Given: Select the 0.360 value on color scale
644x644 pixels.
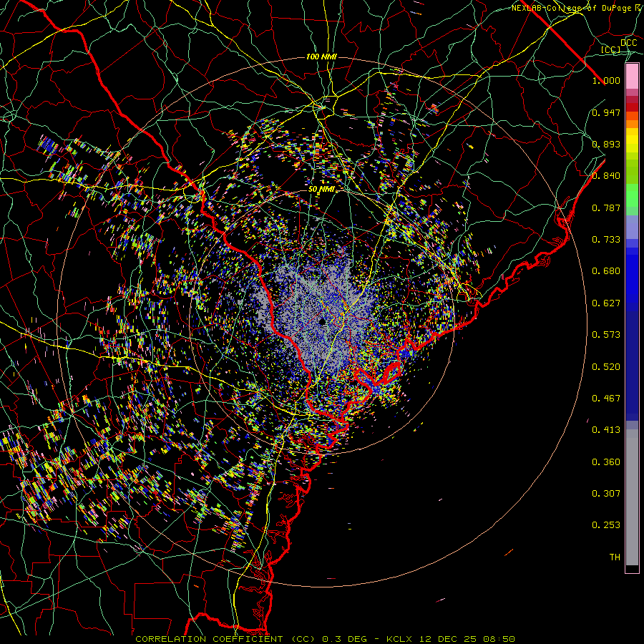Looking at the screenshot, I should coord(606,462).
